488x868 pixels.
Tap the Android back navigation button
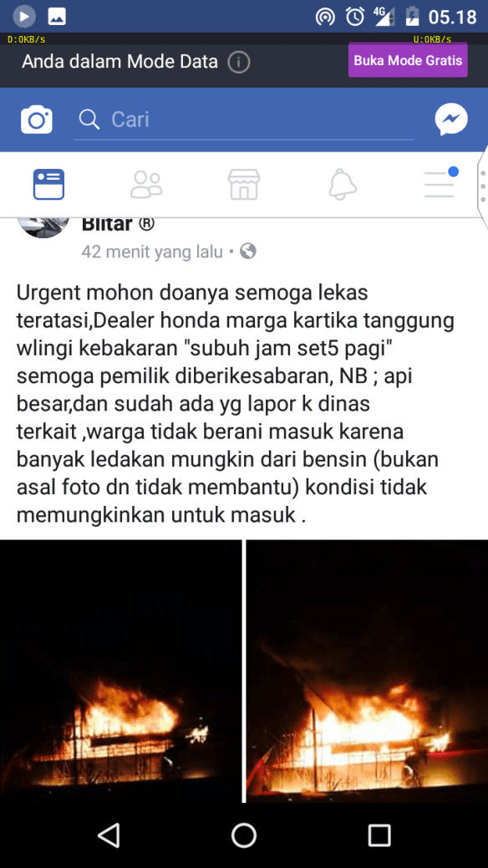[x=108, y=835]
